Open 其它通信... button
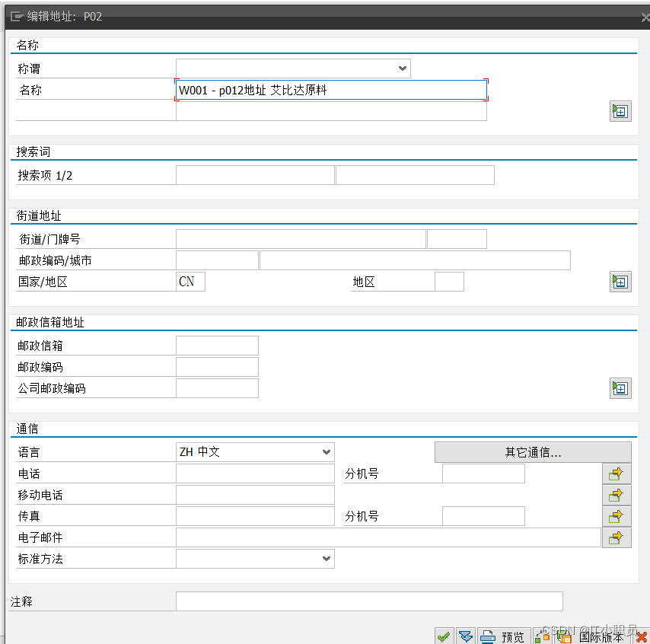The height and width of the screenshot is (644, 650). click(533, 452)
